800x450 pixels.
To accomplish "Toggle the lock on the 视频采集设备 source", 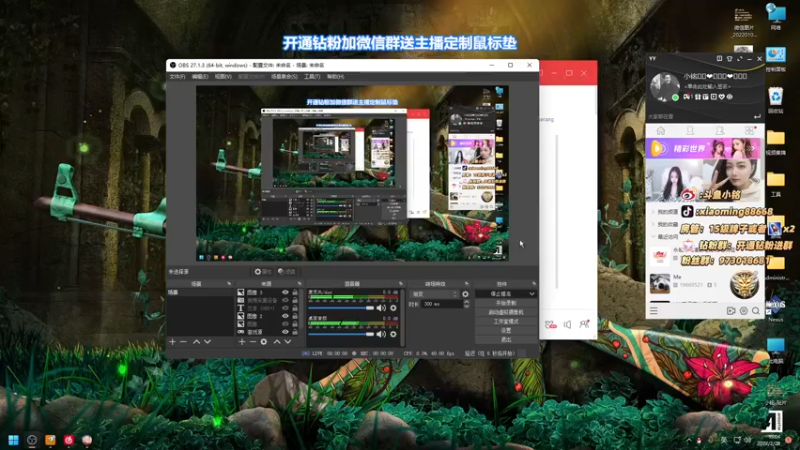I will 295,300.
